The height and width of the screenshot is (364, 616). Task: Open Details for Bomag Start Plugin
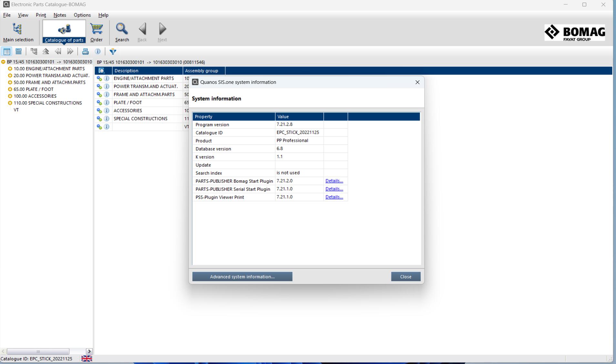[334, 181]
